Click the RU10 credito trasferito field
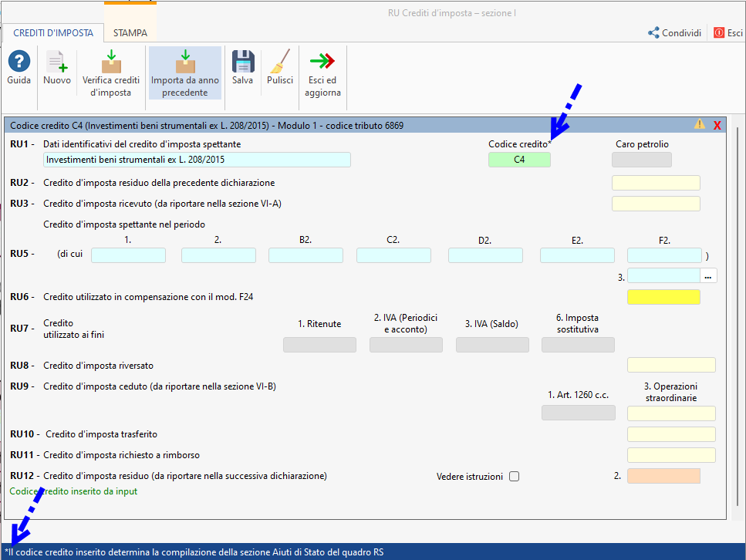This screenshot has height=560, width=746. [x=671, y=434]
